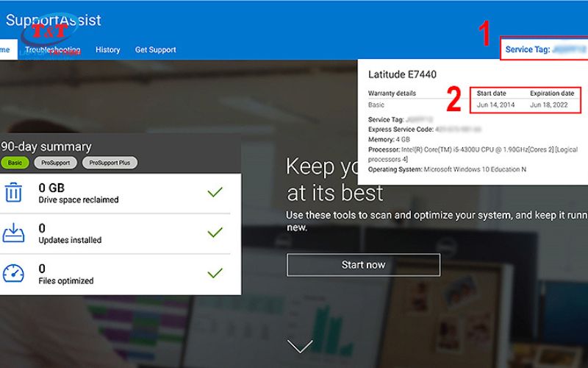Open the History tab
Image resolution: width=588 pixels, height=368 pixels.
click(107, 49)
